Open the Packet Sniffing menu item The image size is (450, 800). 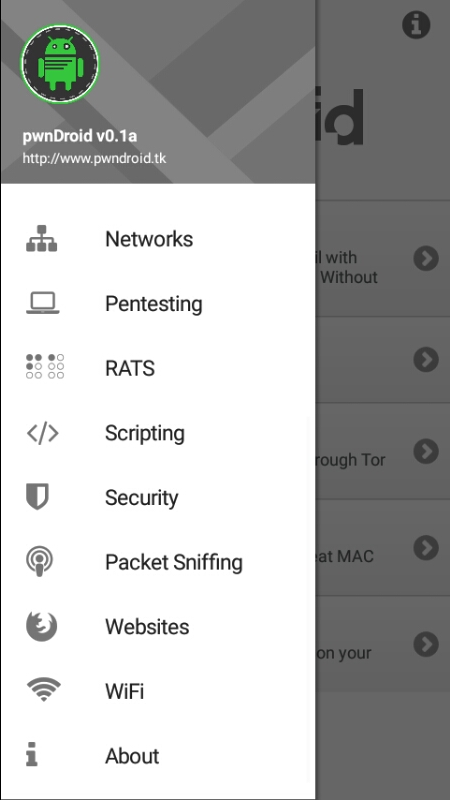click(x=158, y=562)
